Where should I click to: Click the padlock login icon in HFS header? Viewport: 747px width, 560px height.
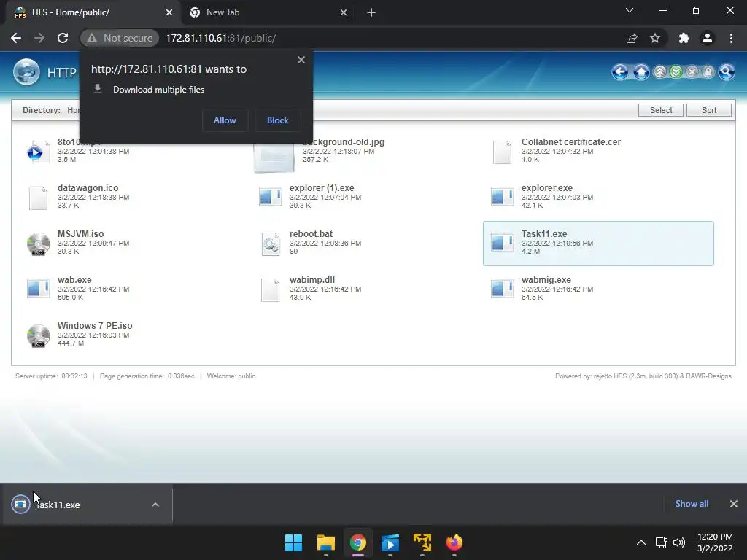(708, 72)
